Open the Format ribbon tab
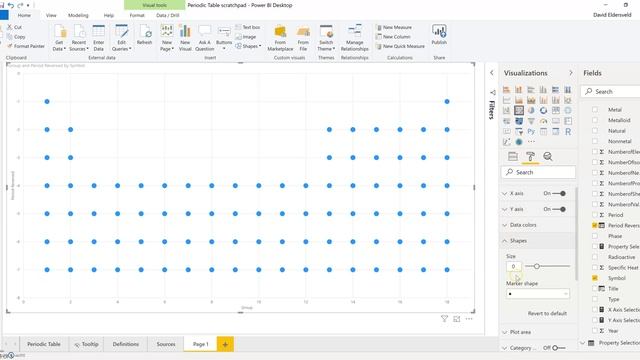This screenshot has width=640, height=360. (137, 15)
